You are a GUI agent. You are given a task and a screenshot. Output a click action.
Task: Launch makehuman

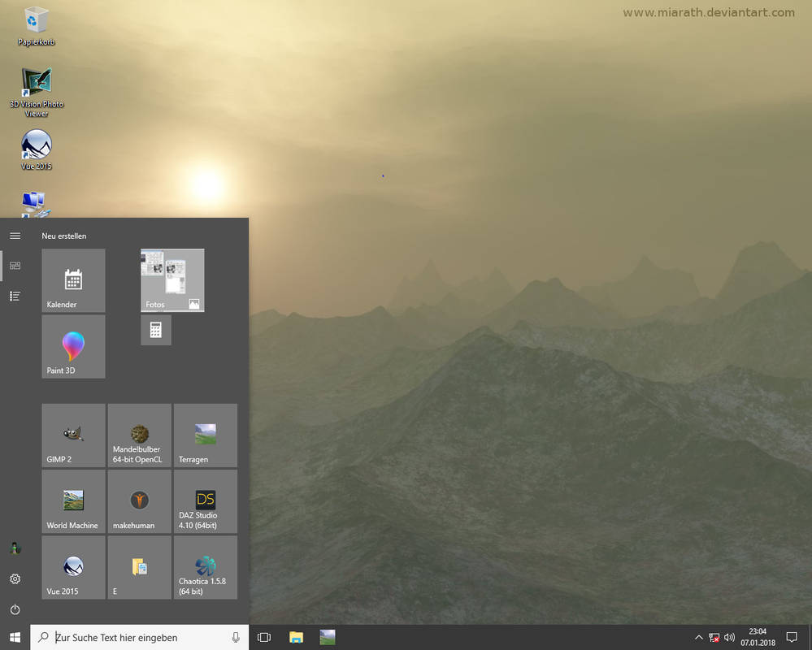138,500
